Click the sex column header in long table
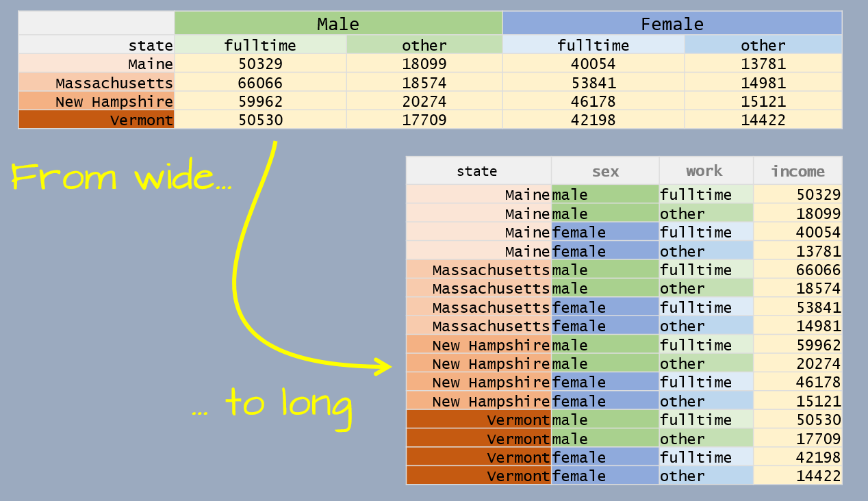 click(x=604, y=170)
